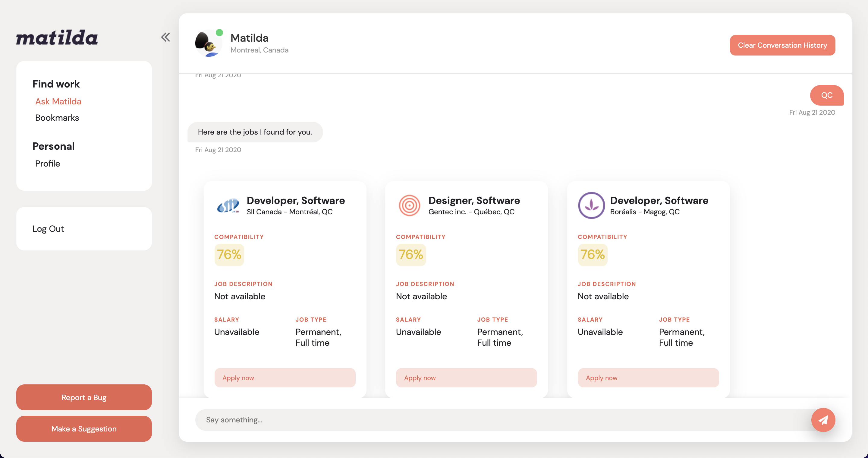Open the Profile section
Screen dimensions: 868x458
48,164
